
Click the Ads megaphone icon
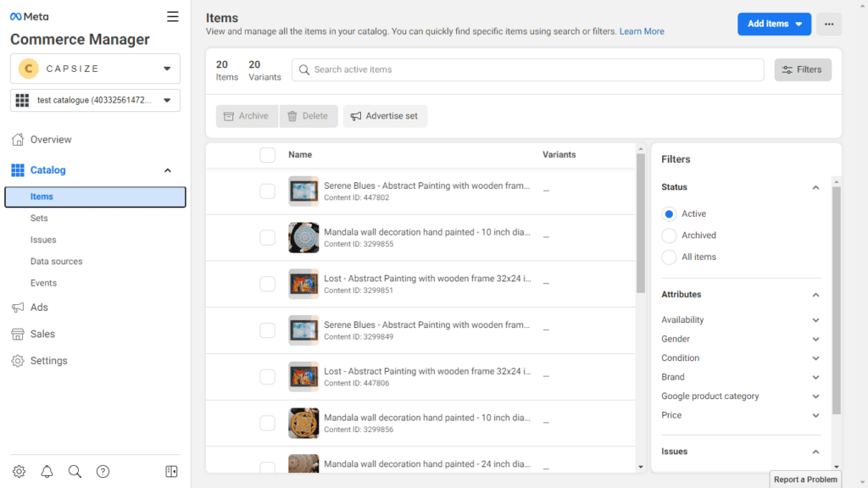[x=18, y=307]
